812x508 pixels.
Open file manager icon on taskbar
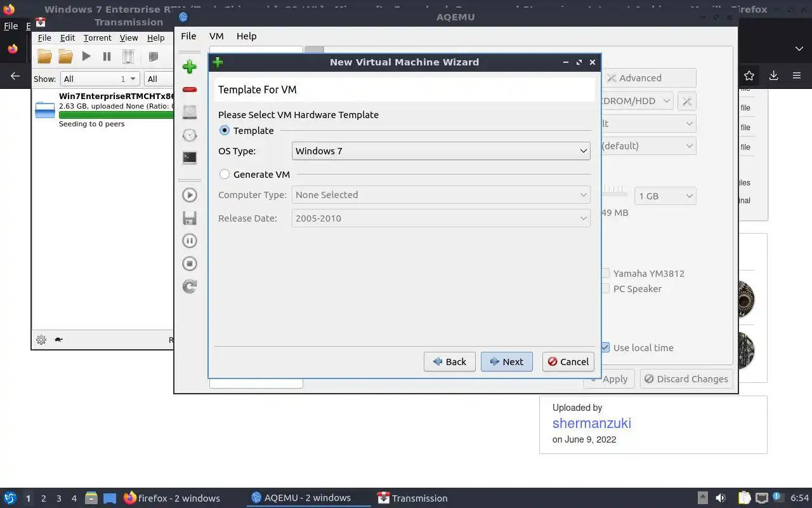(x=91, y=498)
